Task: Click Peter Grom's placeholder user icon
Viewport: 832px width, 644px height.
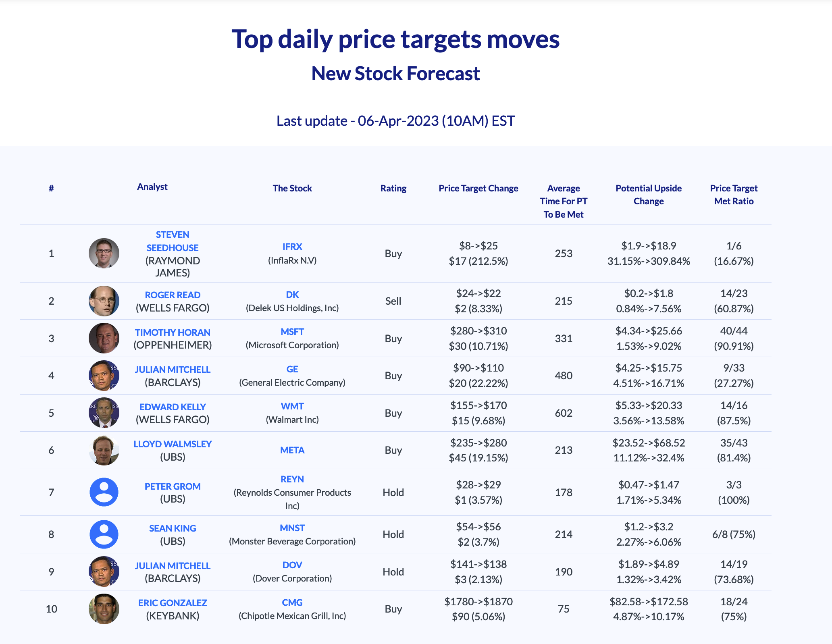Action: [104, 492]
